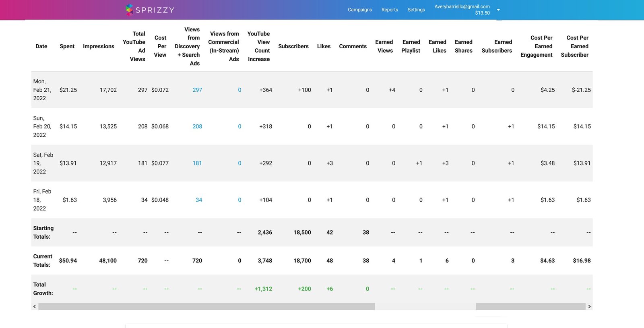Click the table's scroll right arrow
The width and height of the screenshot is (644, 328).
point(589,307)
